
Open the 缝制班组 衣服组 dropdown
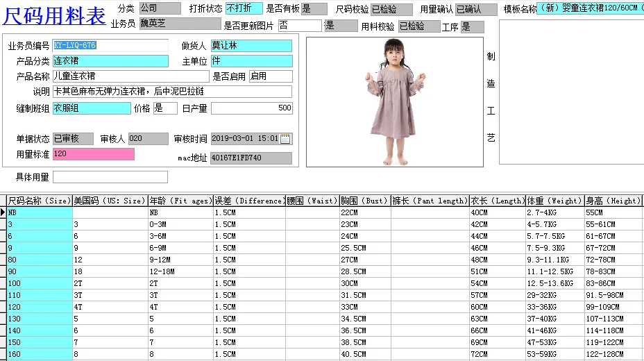click(92, 108)
